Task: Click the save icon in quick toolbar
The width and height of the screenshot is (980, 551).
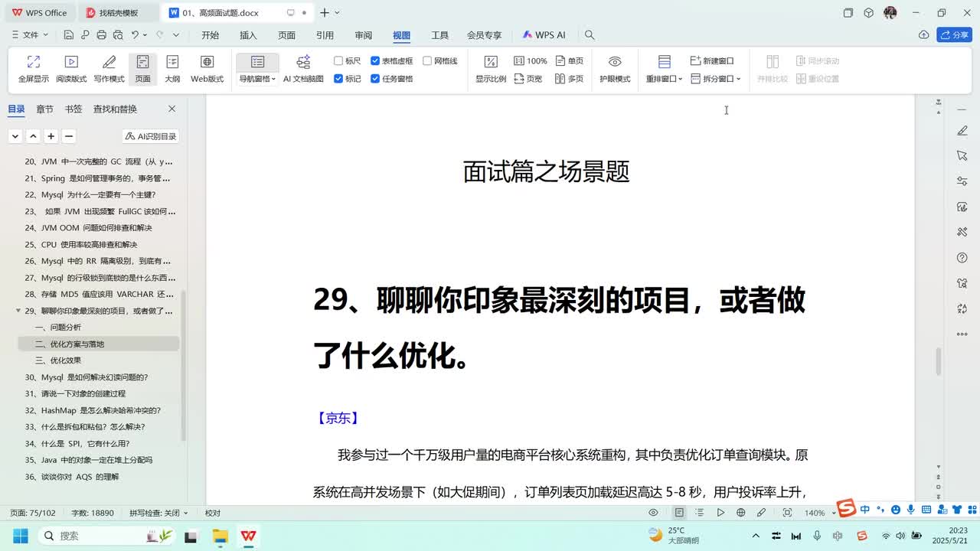Action: point(69,34)
